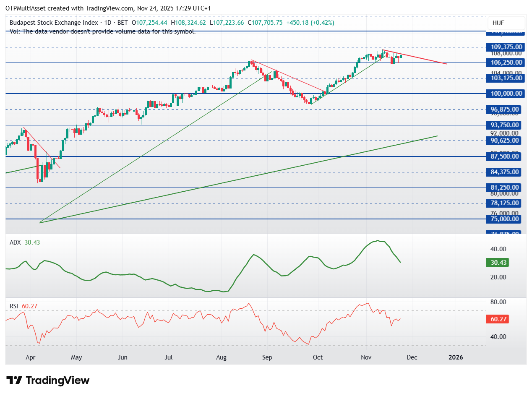The image size is (532, 396).
Task: Click the +450.18 (+0.42%) change value
Action: [x=310, y=23]
